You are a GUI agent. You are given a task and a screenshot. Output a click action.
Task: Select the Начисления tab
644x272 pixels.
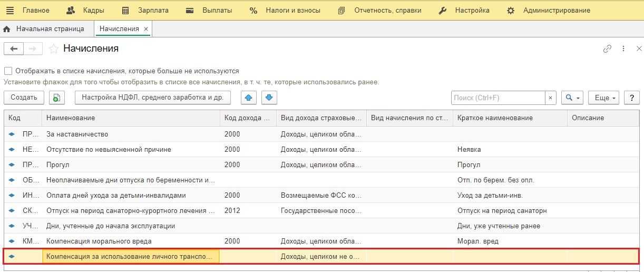[x=119, y=29]
